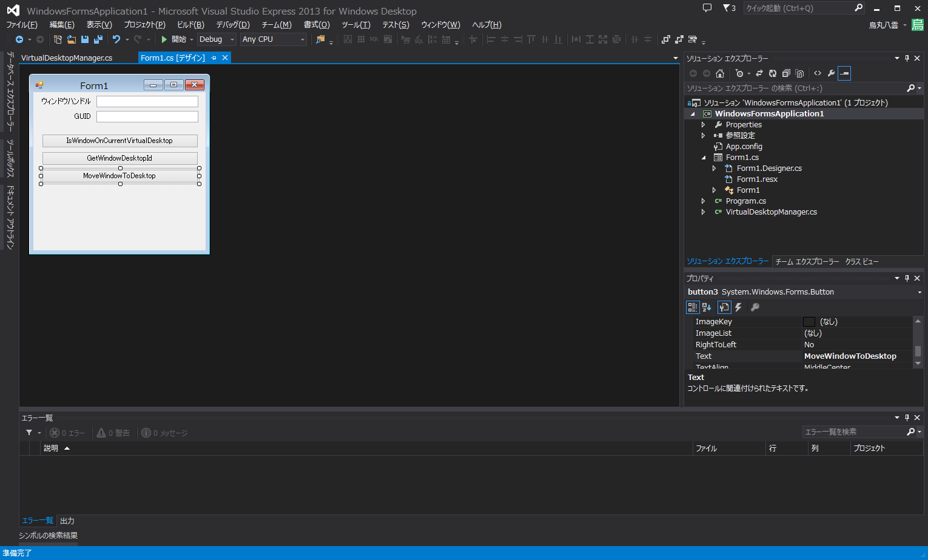Undo the last action with the blue arrow
This screenshot has width=928, height=560.
click(116, 39)
